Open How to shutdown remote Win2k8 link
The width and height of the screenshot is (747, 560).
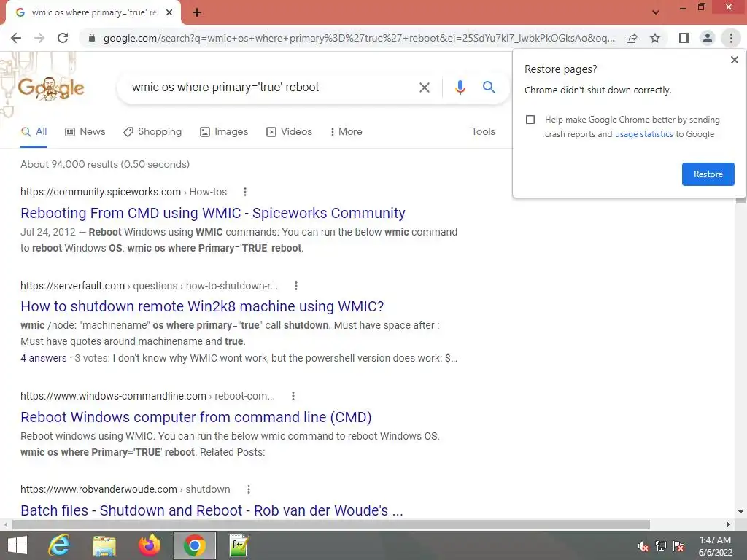click(202, 306)
